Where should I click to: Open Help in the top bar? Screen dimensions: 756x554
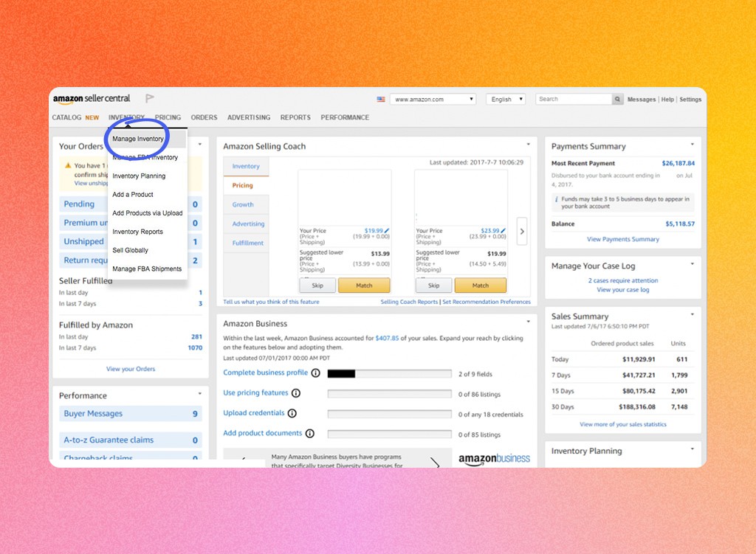point(667,100)
